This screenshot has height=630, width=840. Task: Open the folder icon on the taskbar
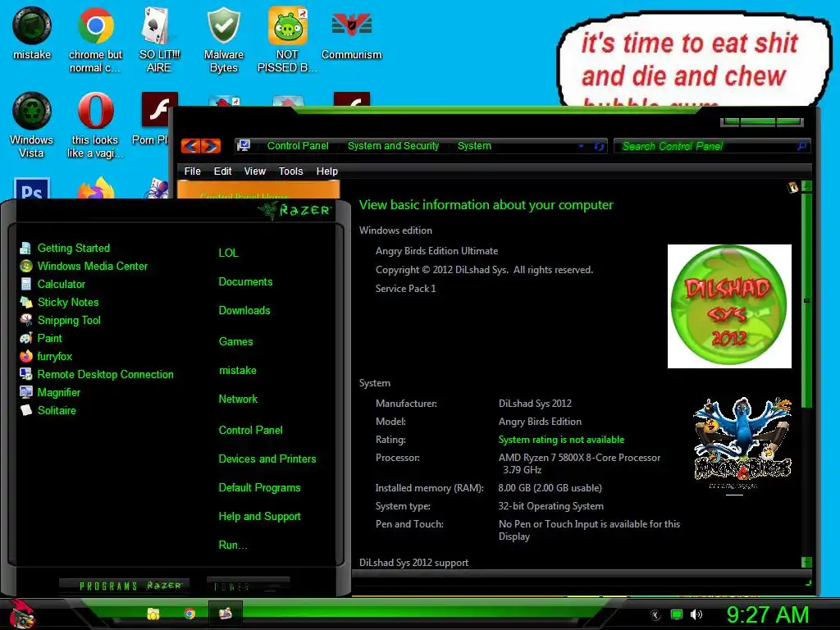click(x=153, y=614)
